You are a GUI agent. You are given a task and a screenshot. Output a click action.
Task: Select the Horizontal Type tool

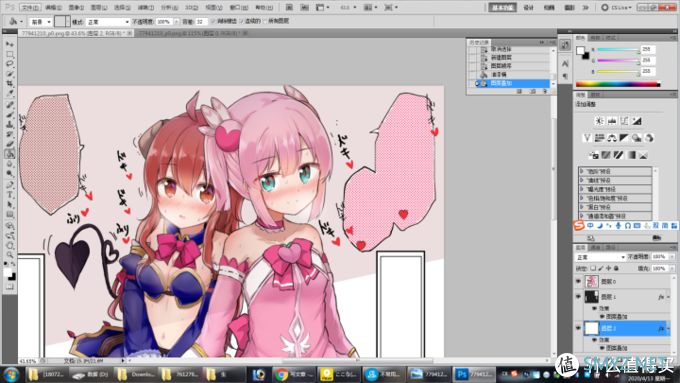10,195
